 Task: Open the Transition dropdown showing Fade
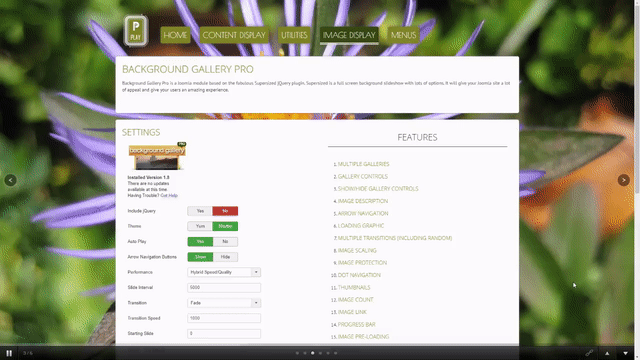224,303
